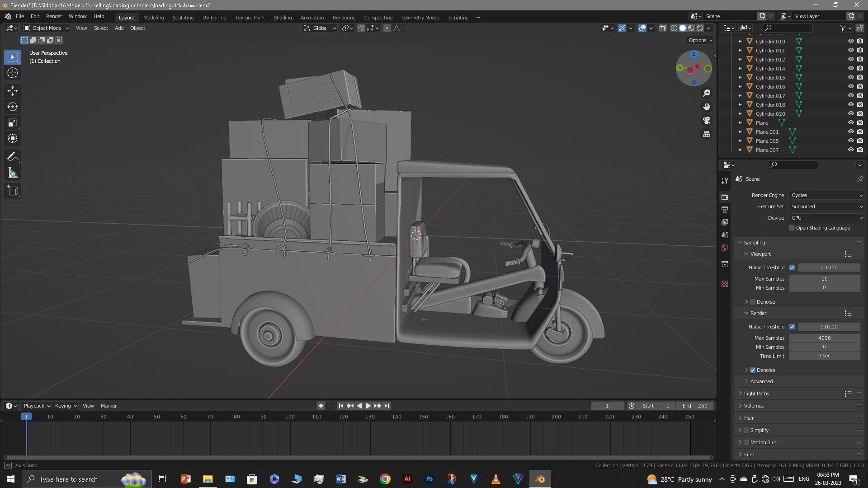Screen dimensions: 868x488
Task: Open the Playback popover
Action: [x=37, y=406]
